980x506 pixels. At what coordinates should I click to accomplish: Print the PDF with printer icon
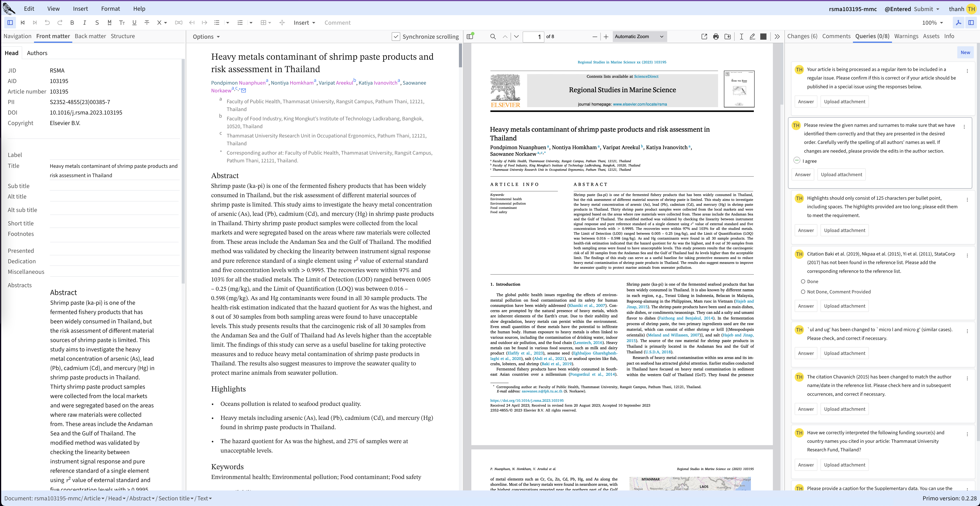click(x=716, y=37)
